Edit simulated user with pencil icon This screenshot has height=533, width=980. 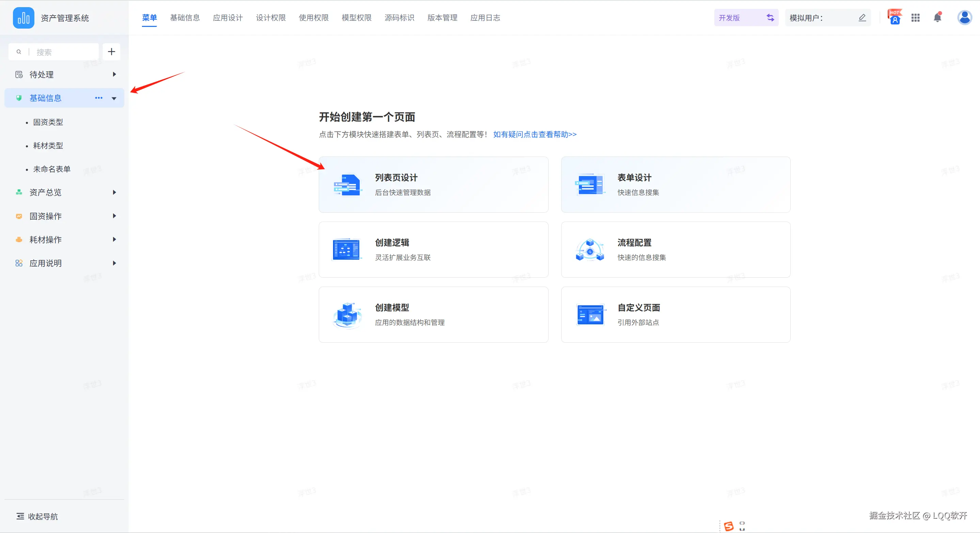click(862, 17)
